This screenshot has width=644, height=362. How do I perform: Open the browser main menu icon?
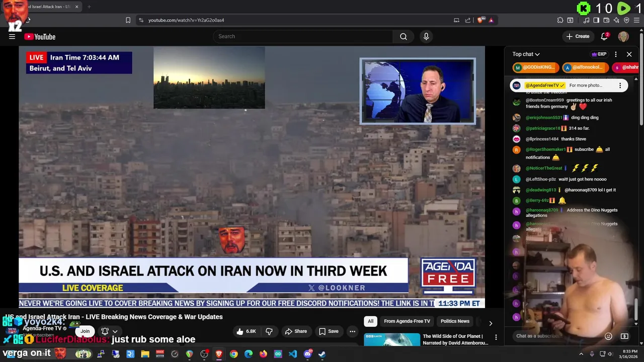coord(636,20)
